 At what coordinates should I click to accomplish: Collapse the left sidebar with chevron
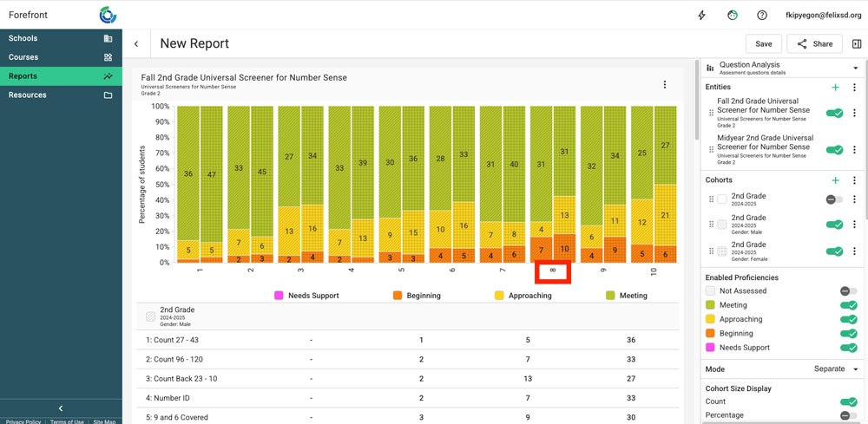pos(61,408)
